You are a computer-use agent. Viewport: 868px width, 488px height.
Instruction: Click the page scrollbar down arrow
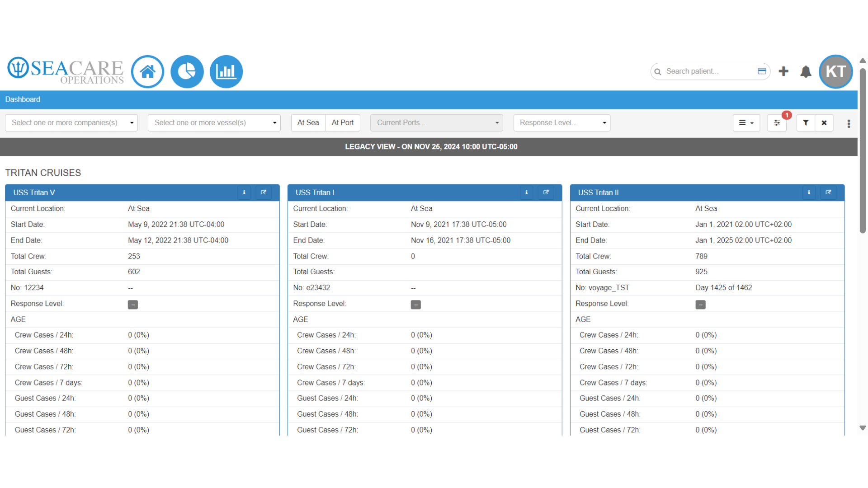point(863,428)
